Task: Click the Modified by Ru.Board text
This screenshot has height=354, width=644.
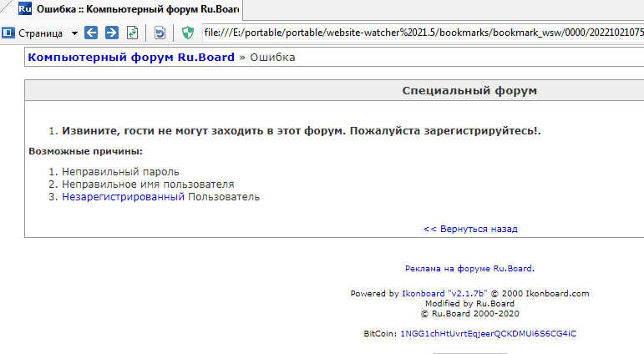Action: (469, 303)
